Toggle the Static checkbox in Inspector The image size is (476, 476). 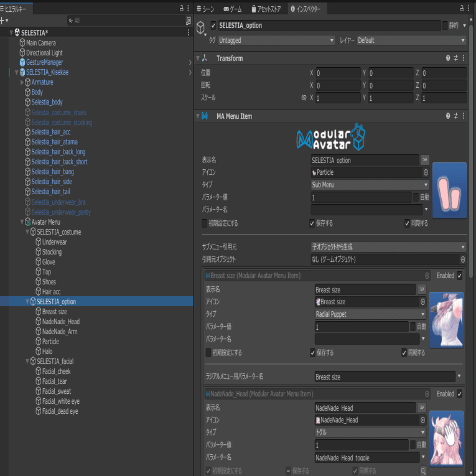445,26
